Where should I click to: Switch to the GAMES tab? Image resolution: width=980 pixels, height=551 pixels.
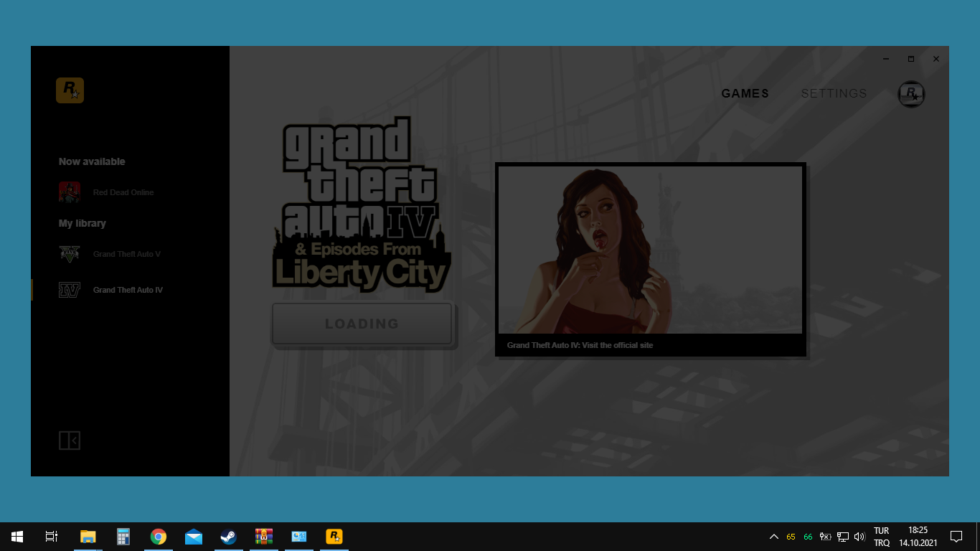tap(745, 93)
